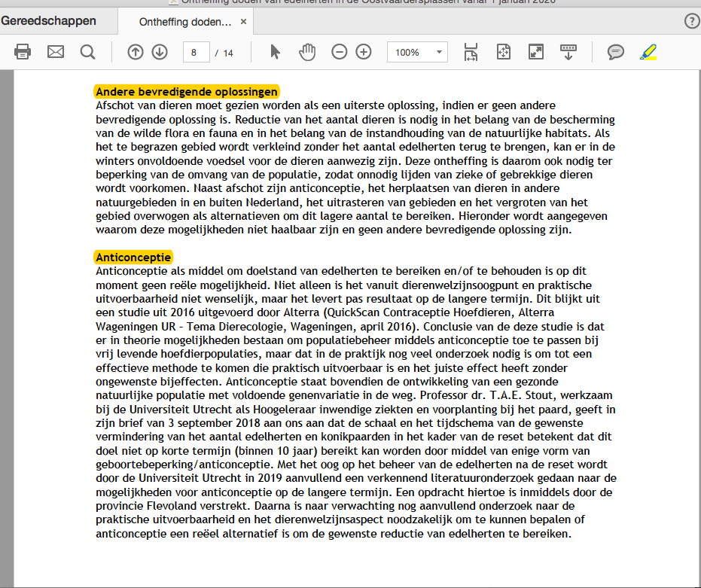Screen dimensions: 701x588
Task: Zoom out with minus button
Action: pos(340,52)
